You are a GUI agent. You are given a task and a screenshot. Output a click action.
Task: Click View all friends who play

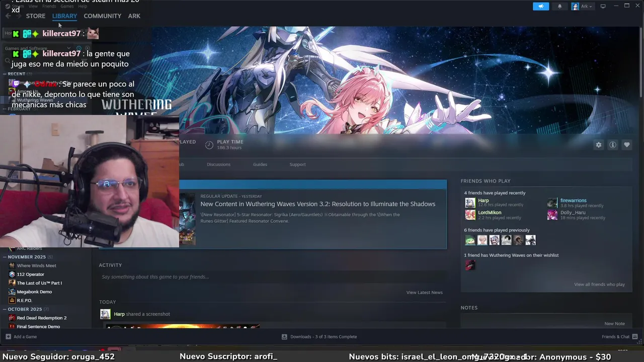599,285
